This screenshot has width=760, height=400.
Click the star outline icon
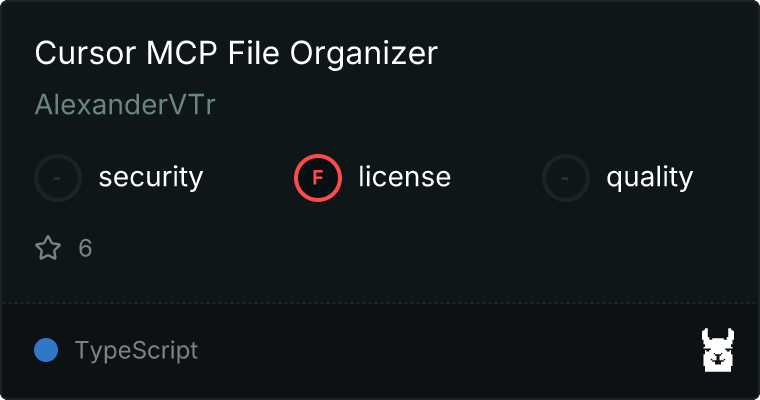point(48,248)
